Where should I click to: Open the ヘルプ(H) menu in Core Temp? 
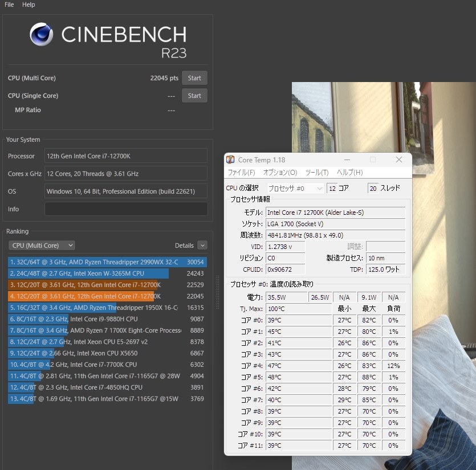(x=349, y=173)
